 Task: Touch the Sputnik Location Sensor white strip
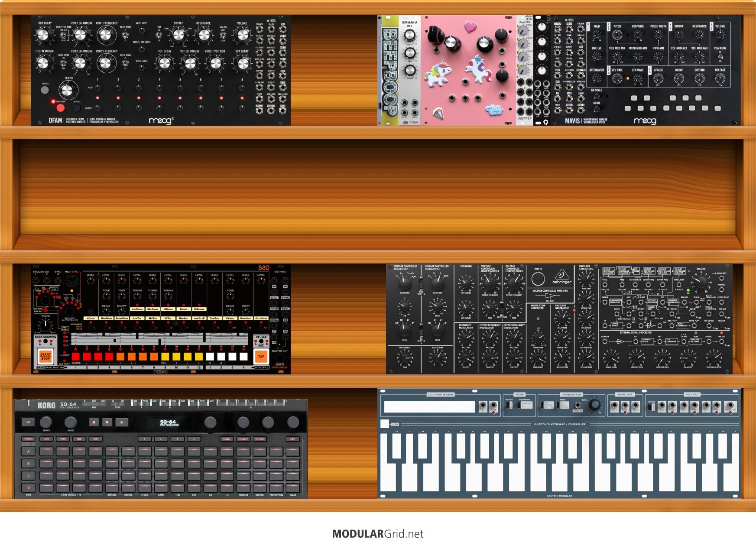pyautogui.click(x=429, y=407)
